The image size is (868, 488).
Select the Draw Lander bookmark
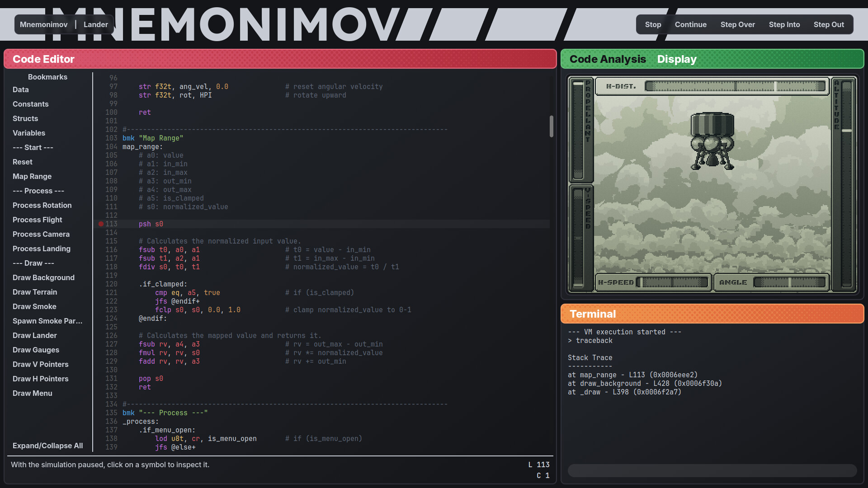(35, 335)
